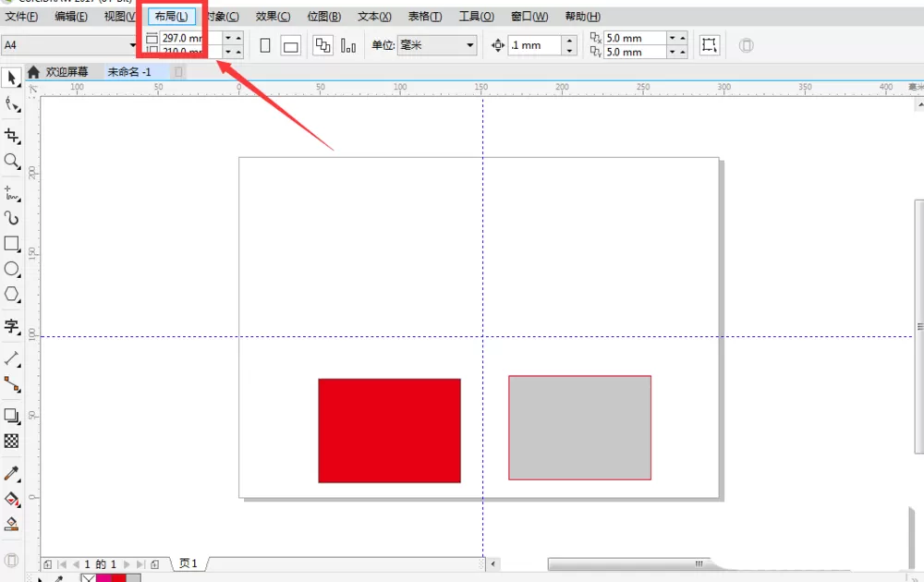Viewport: 924px width, 582px height.
Task: Select the Artistic Media tool
Action: [12, 219]
